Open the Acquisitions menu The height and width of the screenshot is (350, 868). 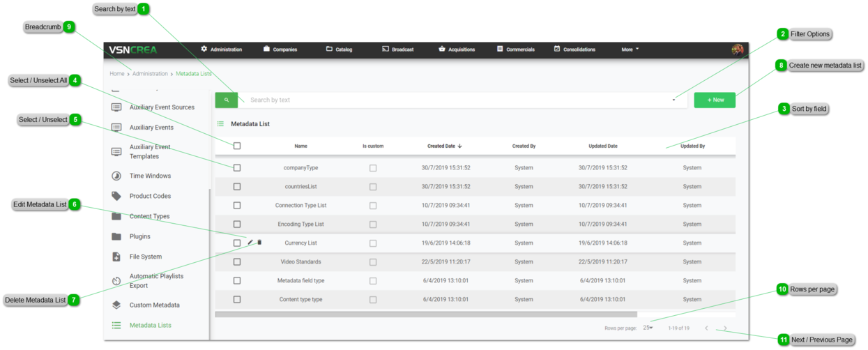click(457, 50)
